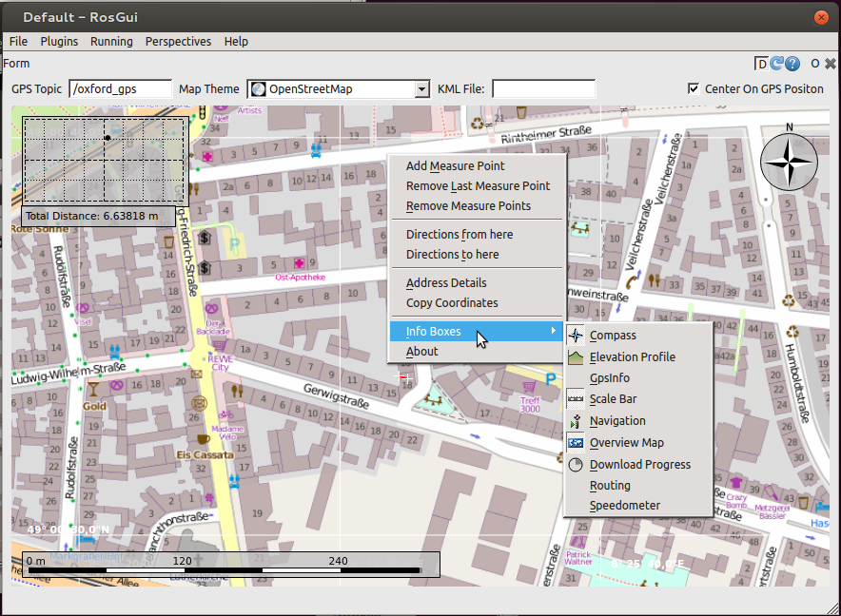Uncheck Center On GPS Position checkbox
This screenshot has width=841, height=616.
[694, 88]
